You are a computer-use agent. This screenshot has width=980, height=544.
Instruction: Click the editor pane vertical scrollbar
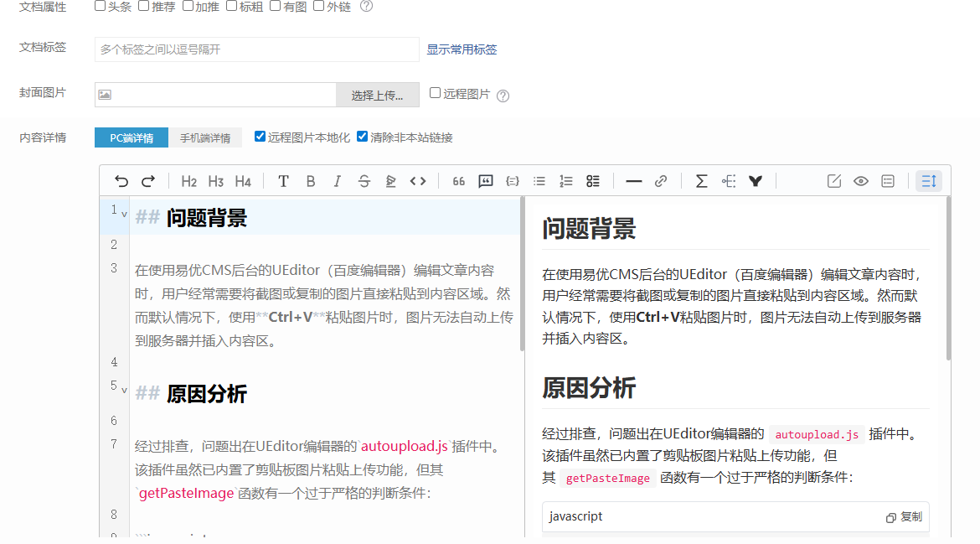(x=522, y=274)
